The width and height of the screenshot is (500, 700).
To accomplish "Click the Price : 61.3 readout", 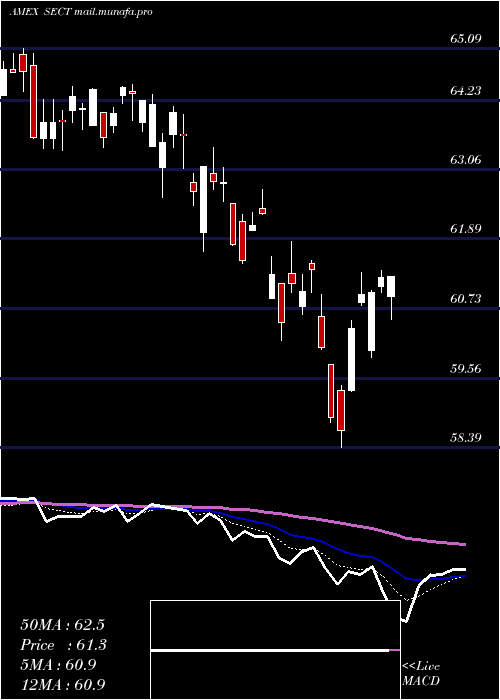I will pyautogui.click(x=64, y=645).
